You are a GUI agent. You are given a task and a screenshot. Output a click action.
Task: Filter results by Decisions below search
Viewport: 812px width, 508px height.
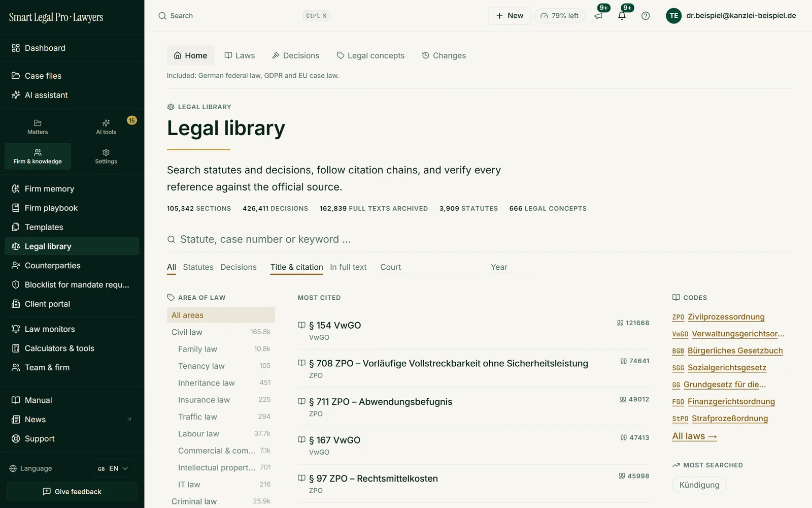239,267
